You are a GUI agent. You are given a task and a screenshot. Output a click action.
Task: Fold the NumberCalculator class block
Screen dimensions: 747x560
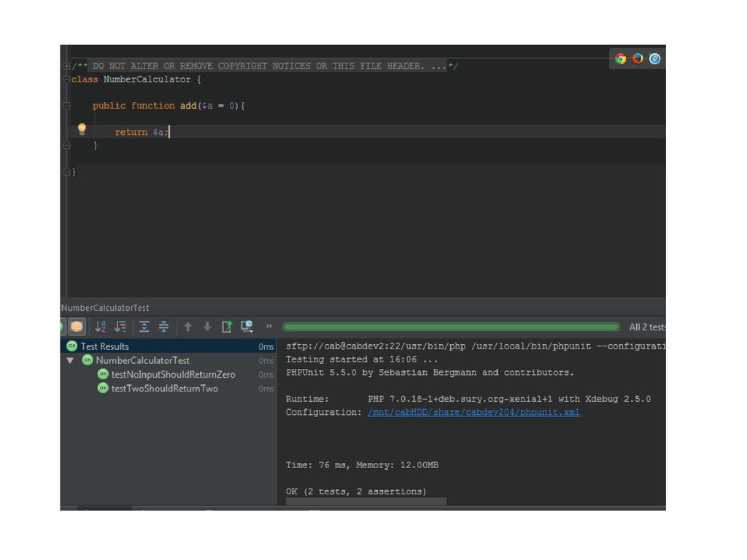[66, 79]
